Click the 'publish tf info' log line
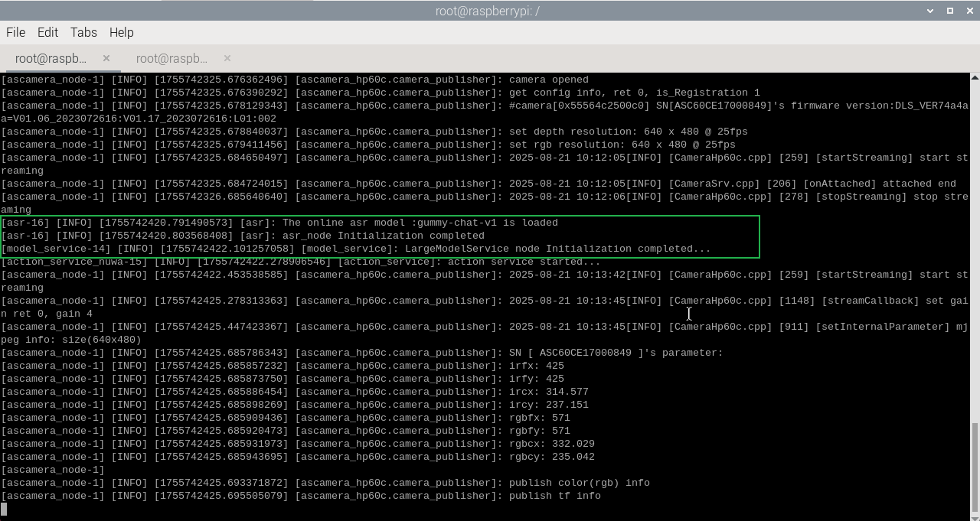Screen dimensions: 980x521 click(554, 496)
